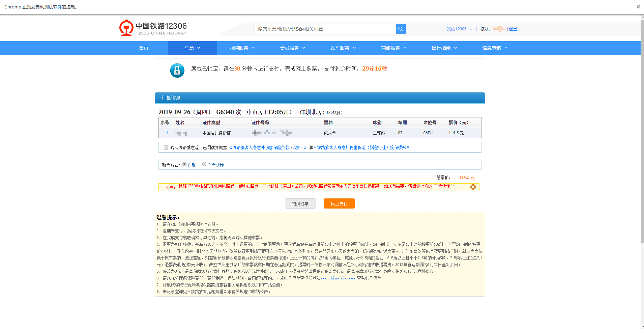644x329 pixels.
Task: Open 铁路旅客人身意外伤害保险条款（A款） link
Action: [268, 147]
